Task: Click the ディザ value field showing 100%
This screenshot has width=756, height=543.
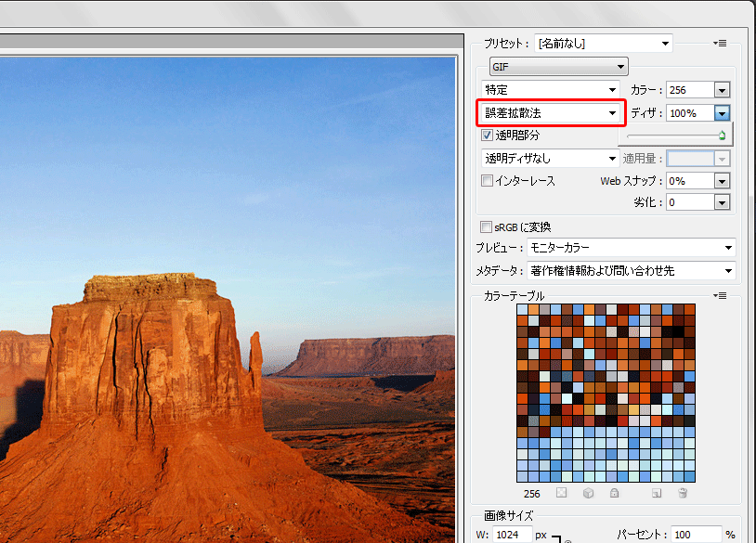Action: (x=690, y=113)
